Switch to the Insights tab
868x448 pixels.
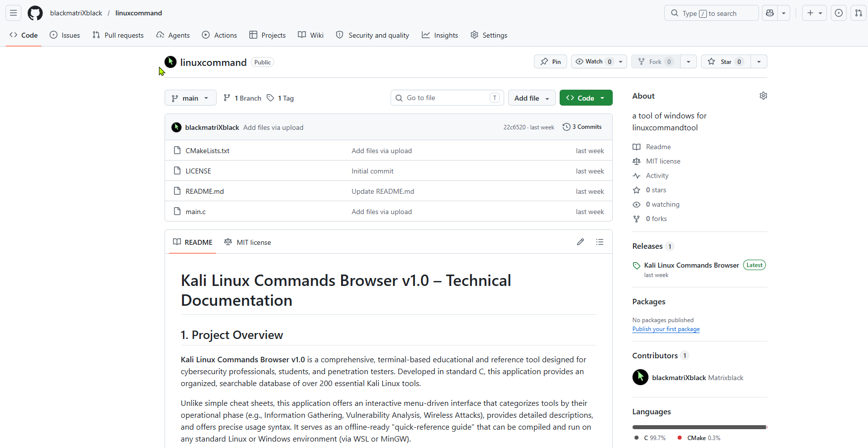[x=440, y=35]
